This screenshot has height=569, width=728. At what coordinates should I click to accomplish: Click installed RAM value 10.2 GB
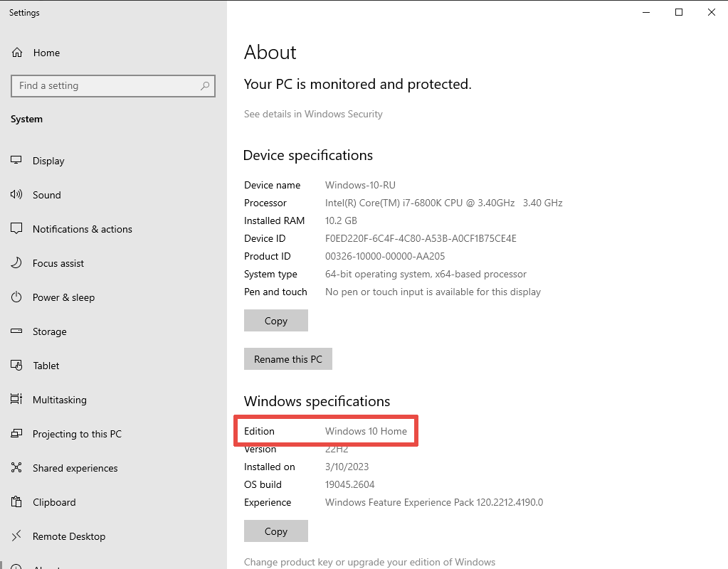pos(341,221)
